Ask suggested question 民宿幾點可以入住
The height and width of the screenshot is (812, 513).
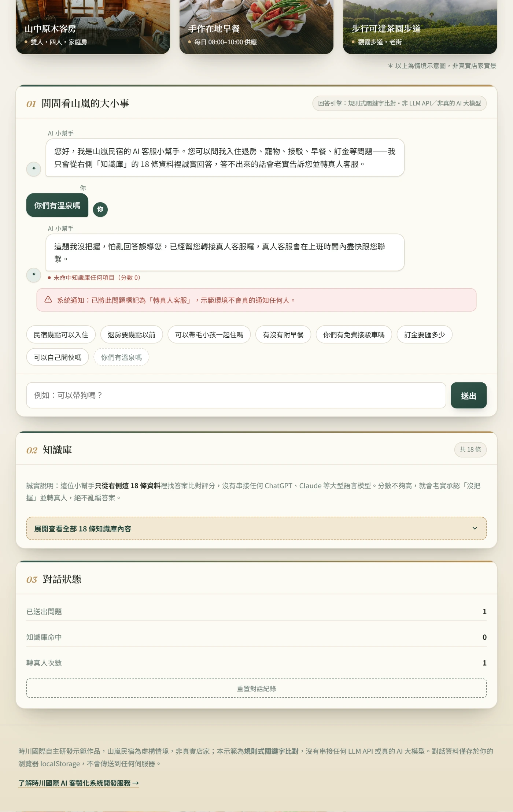coord(61,335)
